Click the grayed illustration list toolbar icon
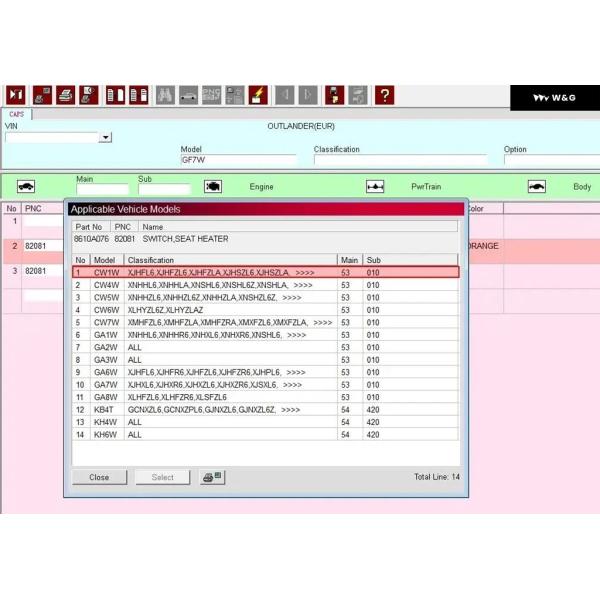 pyautogui.click(x=235, y=95)
